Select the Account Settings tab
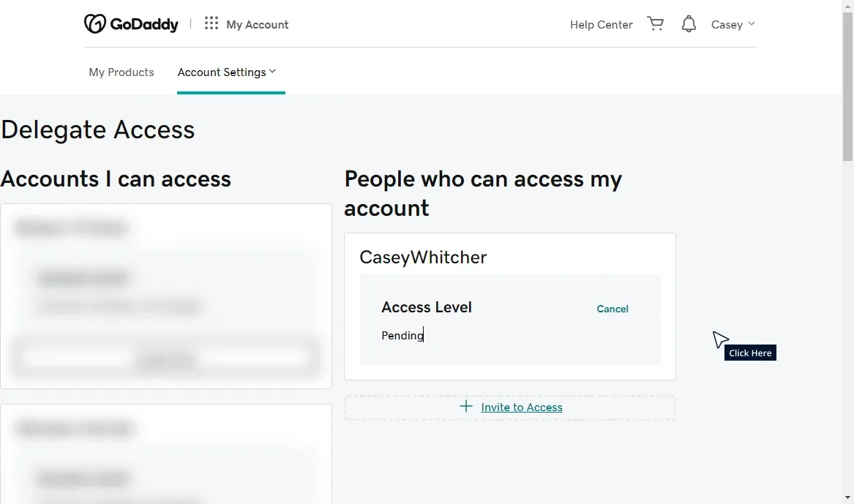Image resolution: width=854 pixels, height=504 pixels. (x=222, y=72)
